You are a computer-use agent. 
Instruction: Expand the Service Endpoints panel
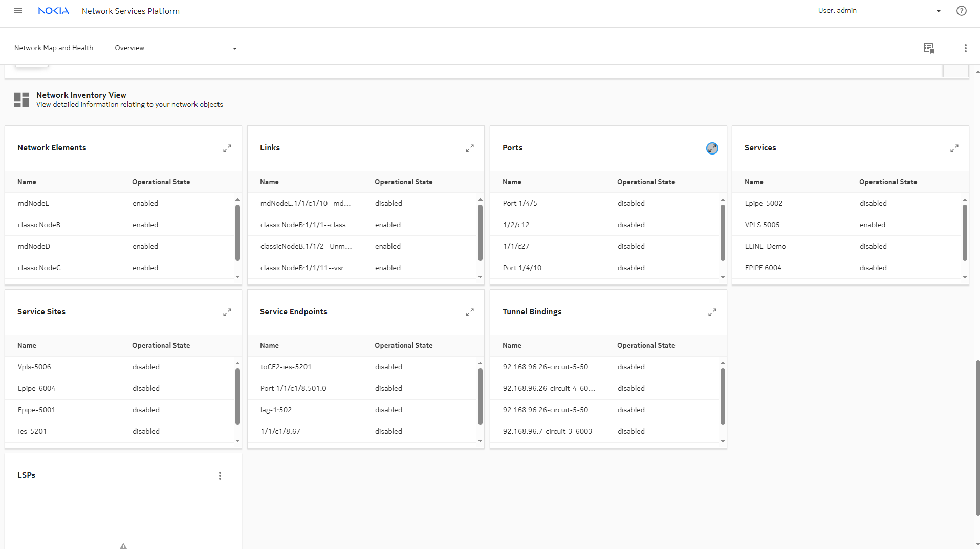pos(469,312)
